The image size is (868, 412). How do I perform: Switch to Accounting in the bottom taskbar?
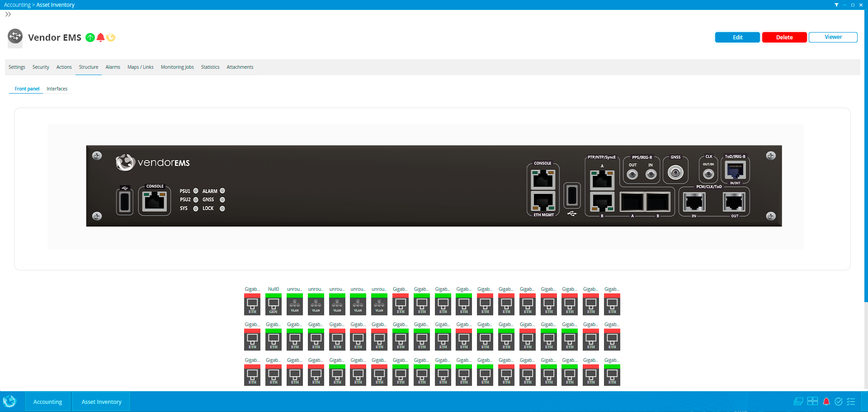(x=47, y=402)
